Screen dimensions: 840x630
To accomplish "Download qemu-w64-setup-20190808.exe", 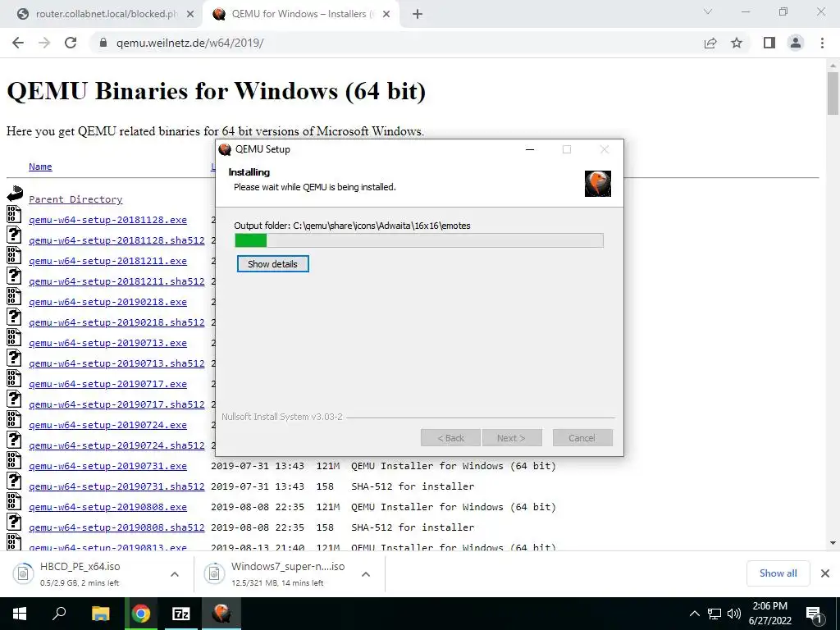I will (x=107, y=507).
